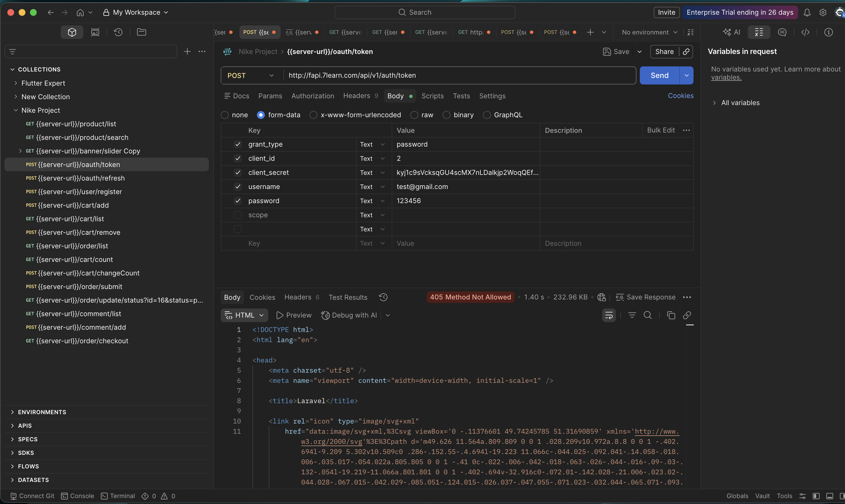845x504 pixels.
Task: Go back with the left arrow icon
Action: 51,12
